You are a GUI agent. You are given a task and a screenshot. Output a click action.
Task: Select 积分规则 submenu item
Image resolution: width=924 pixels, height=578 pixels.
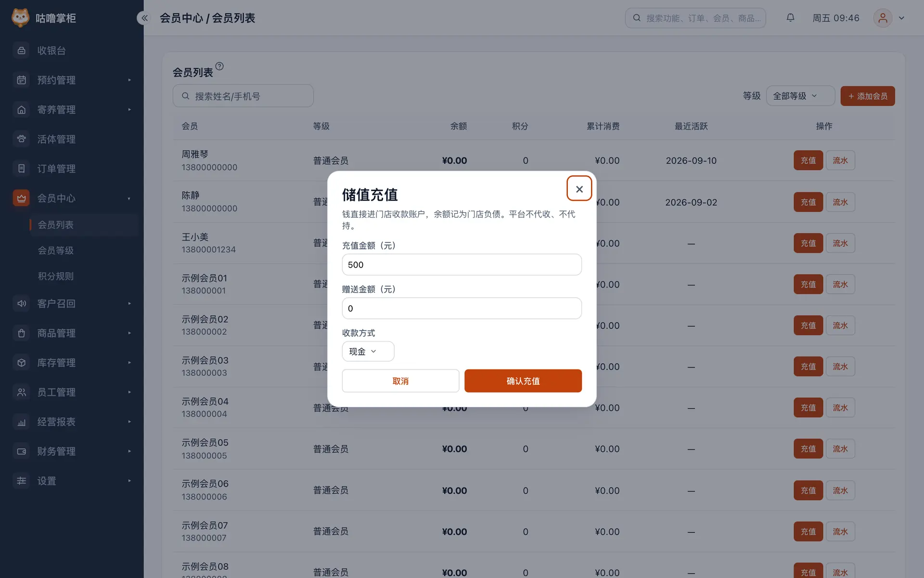(55, 276)
